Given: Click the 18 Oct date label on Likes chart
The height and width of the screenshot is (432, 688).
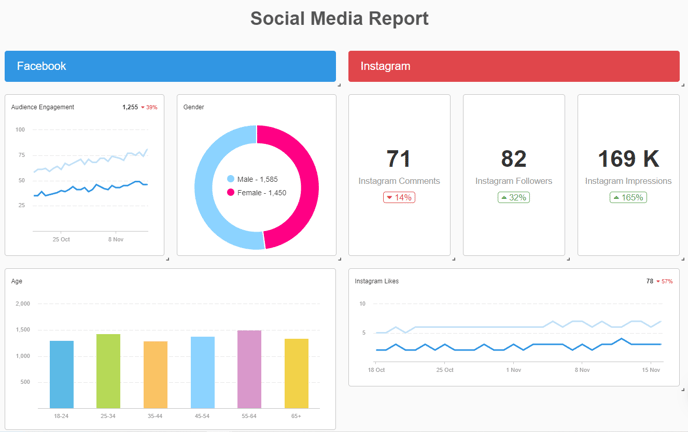Looking at the screenshot, I should [x=376, y=370].
